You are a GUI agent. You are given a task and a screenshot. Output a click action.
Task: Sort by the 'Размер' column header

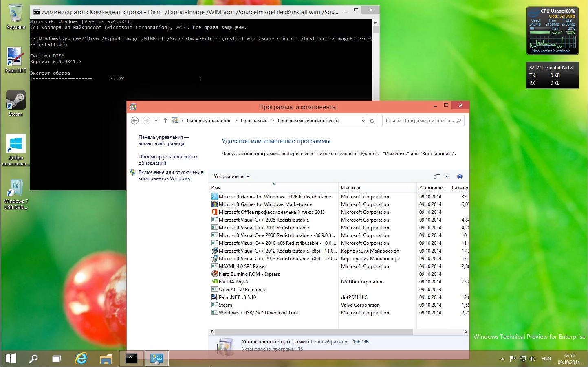460,188
